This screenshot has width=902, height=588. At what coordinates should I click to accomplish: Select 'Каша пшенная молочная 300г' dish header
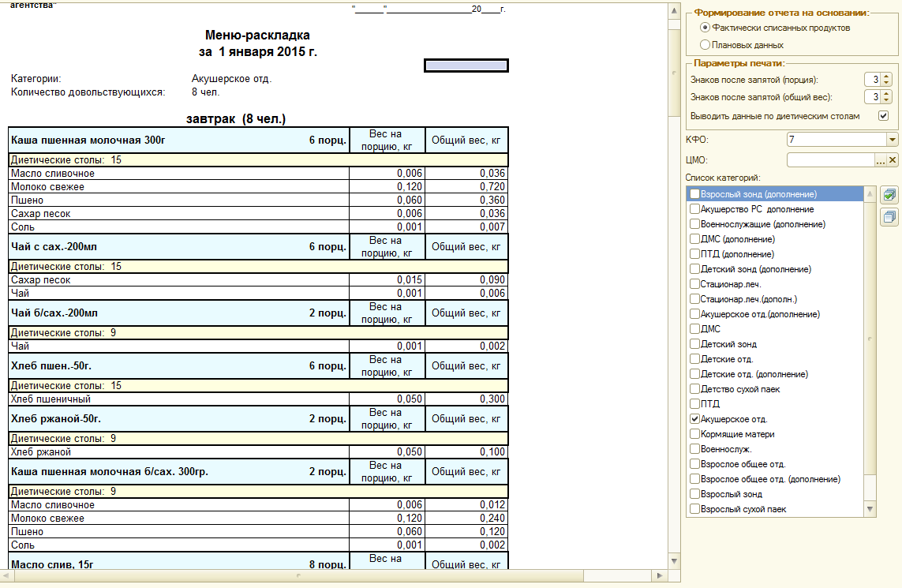[88, 140]
